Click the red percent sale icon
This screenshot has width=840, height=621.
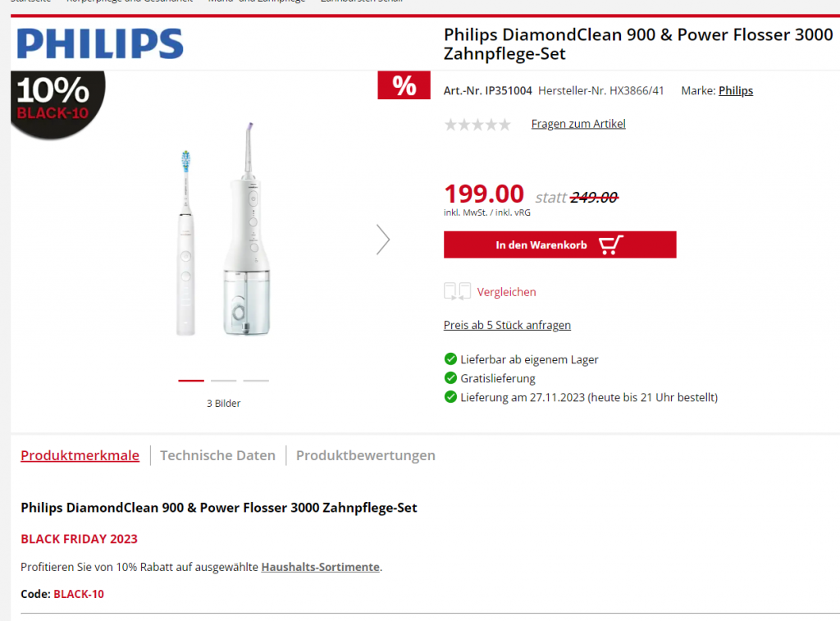click(404, 85)
